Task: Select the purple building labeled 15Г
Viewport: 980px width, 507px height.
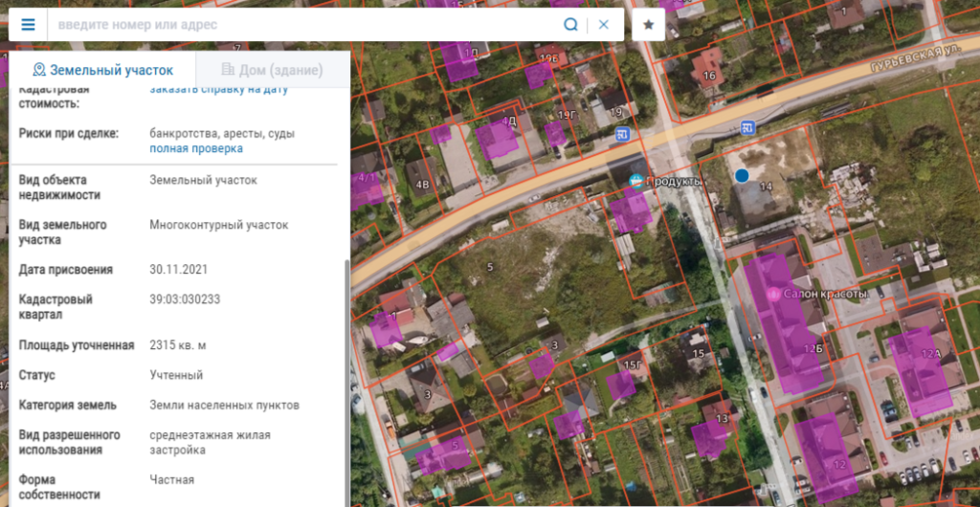Action: (x=621, y=385)
